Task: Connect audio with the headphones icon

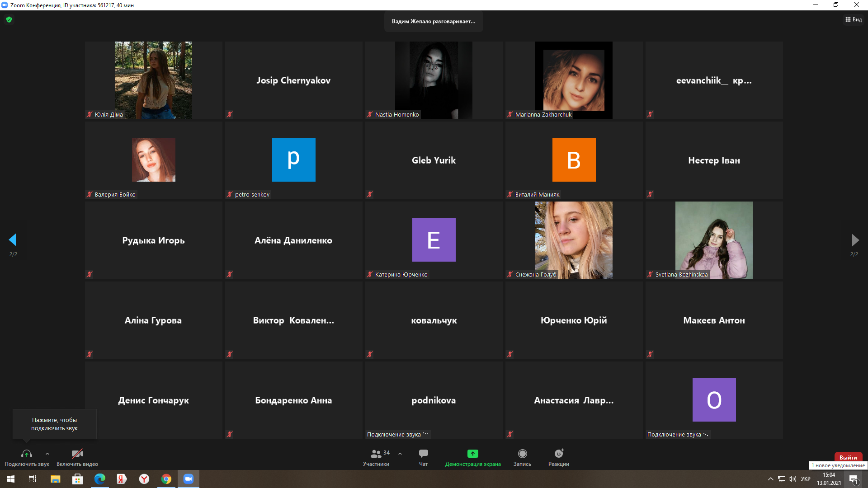Action: 27,454
